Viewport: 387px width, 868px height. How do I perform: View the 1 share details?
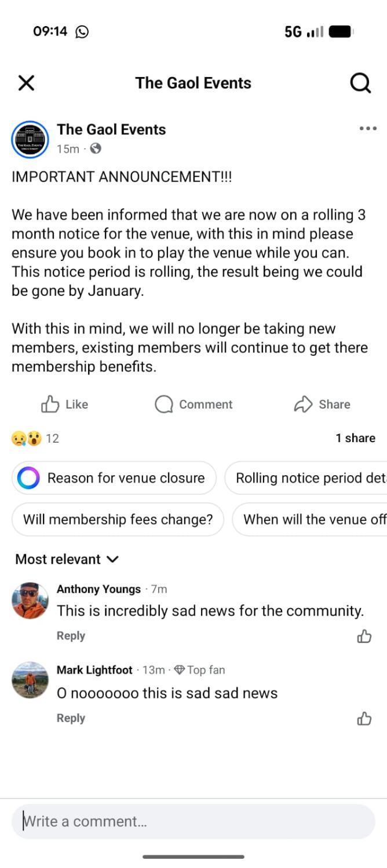pos(355,438)
